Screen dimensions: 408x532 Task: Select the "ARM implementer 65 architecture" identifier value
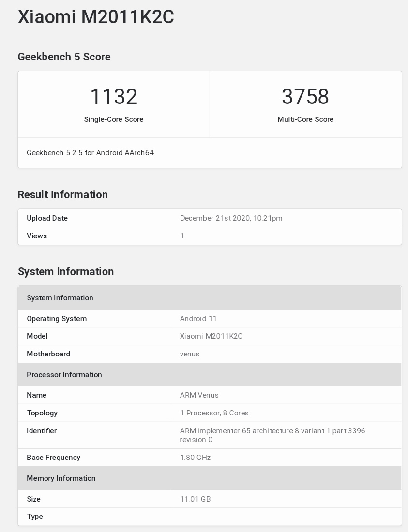272,435
